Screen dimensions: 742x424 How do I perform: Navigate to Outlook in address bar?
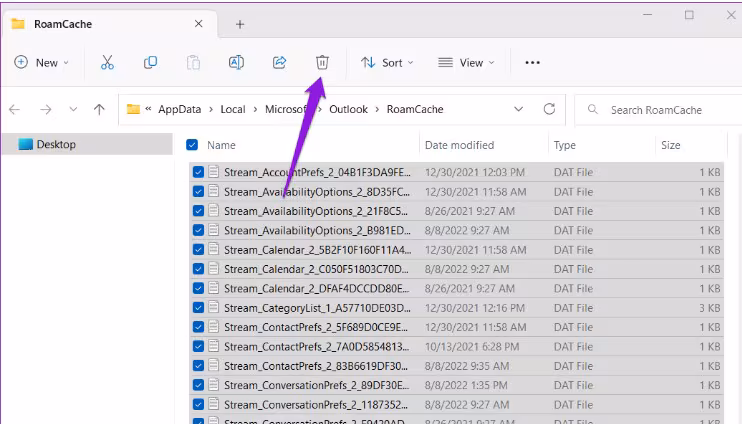(x=348, y=109)
